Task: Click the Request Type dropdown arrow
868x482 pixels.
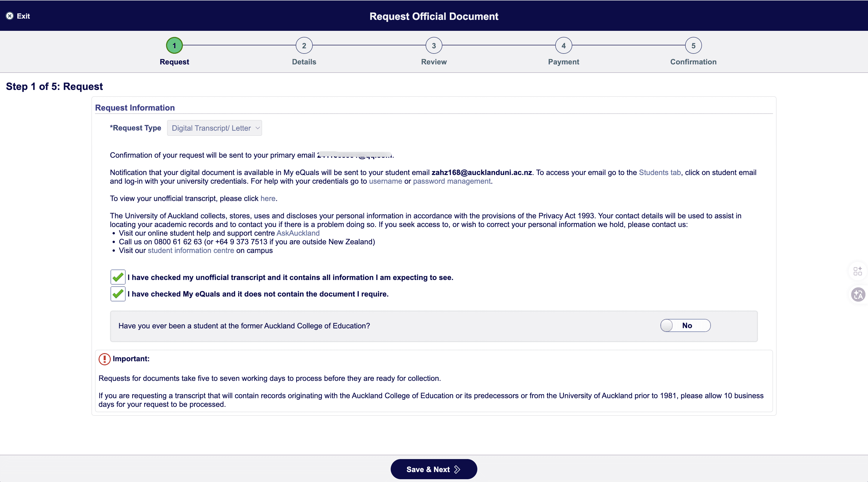Action: (257, 128)
